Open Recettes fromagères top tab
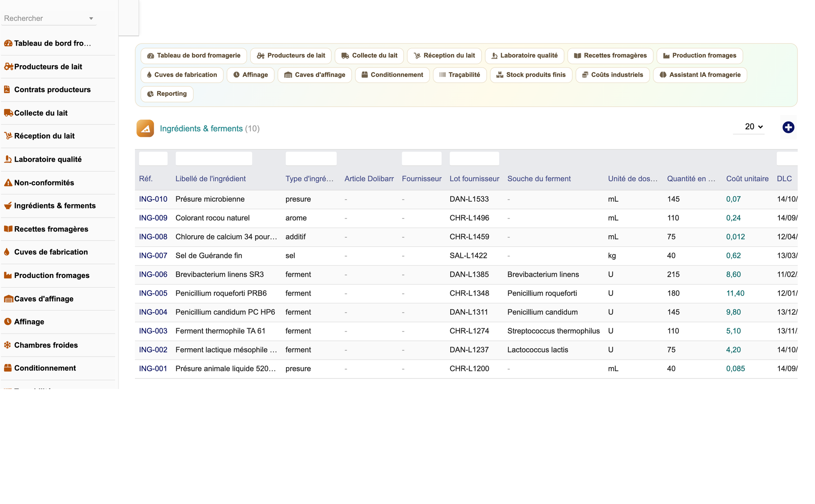Viewport: 815px width, 504px height. tap(610, 56)
